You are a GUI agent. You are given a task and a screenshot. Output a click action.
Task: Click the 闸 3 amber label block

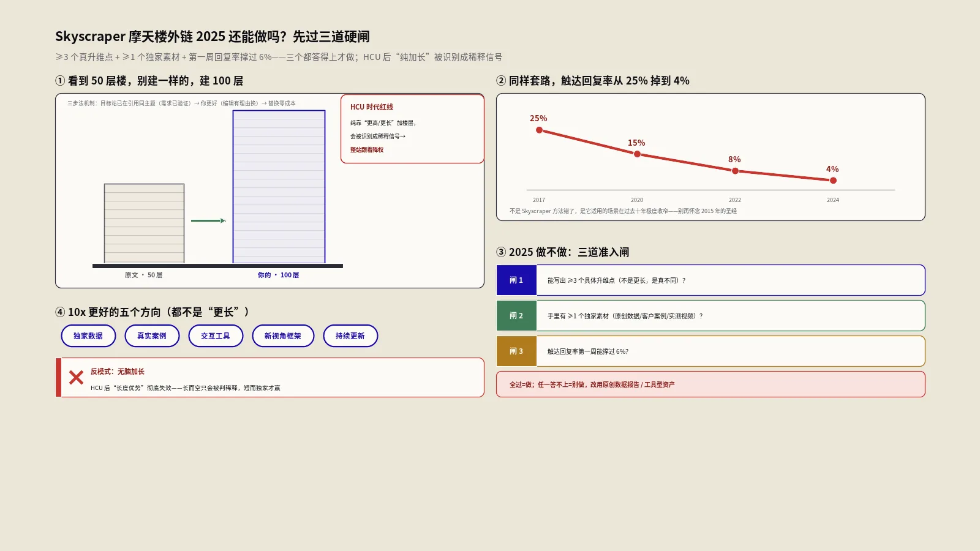click(x=516, y=351)
